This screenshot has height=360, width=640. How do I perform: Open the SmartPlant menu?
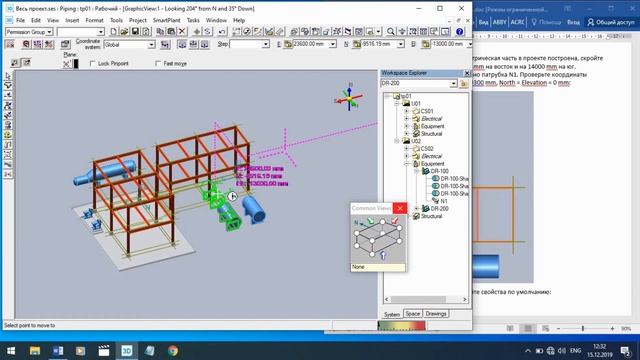[x=167, y=20]
